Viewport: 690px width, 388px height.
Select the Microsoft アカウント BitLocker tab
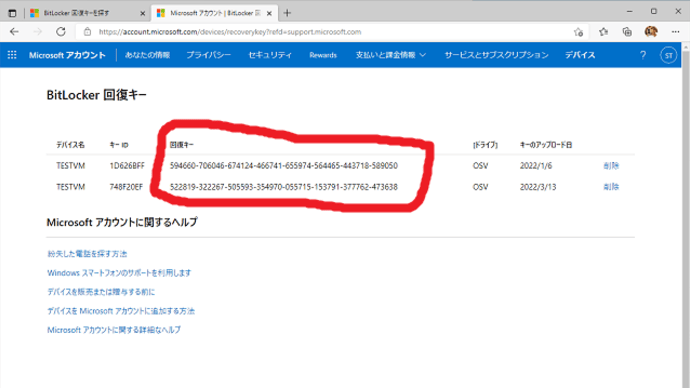(214, 13)
